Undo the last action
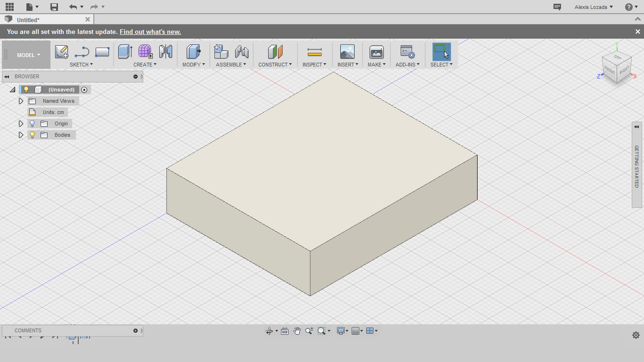Screen dimensions: 644x362 [73, 7]
